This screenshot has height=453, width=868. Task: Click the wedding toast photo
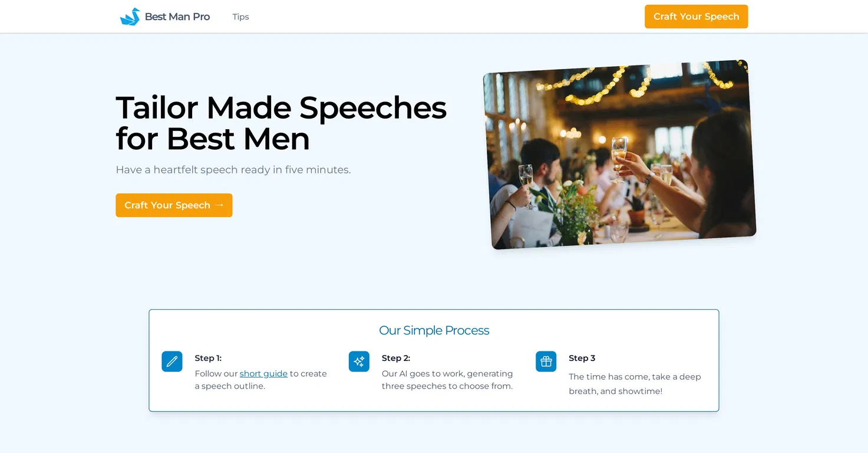coord(619,155)
